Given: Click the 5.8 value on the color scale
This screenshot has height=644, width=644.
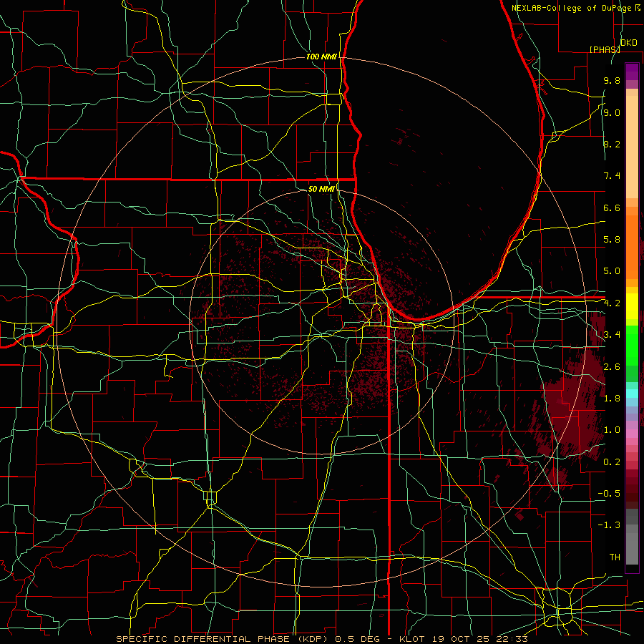Looking at the screenshot, I should (612, 240).
